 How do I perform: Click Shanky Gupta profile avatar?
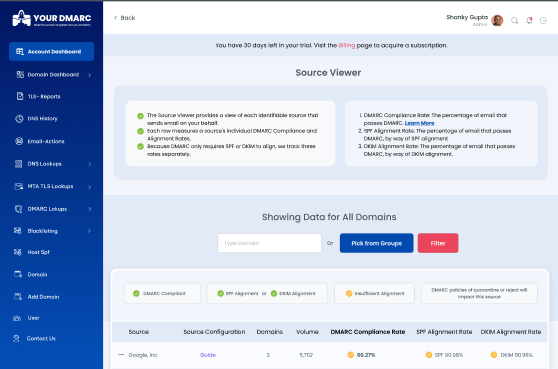497,20
